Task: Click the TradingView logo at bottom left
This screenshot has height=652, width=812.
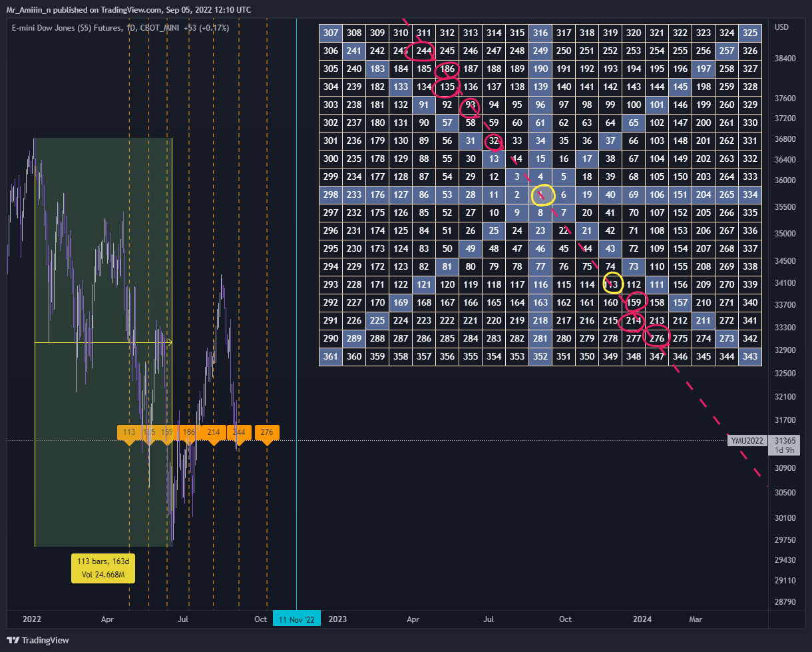Action: [x=38, y=640]
